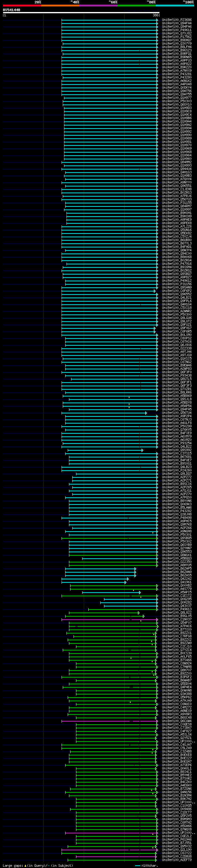Select the UniRef100_B0CS39 label
The width and height of the screenshot is (197, 868).
coord(177,653)
